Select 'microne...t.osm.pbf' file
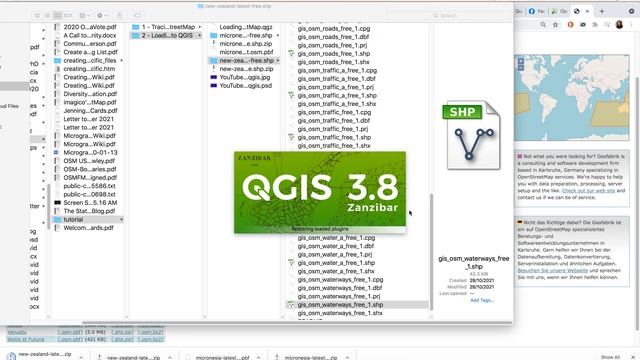 click(x=245, y=52)
